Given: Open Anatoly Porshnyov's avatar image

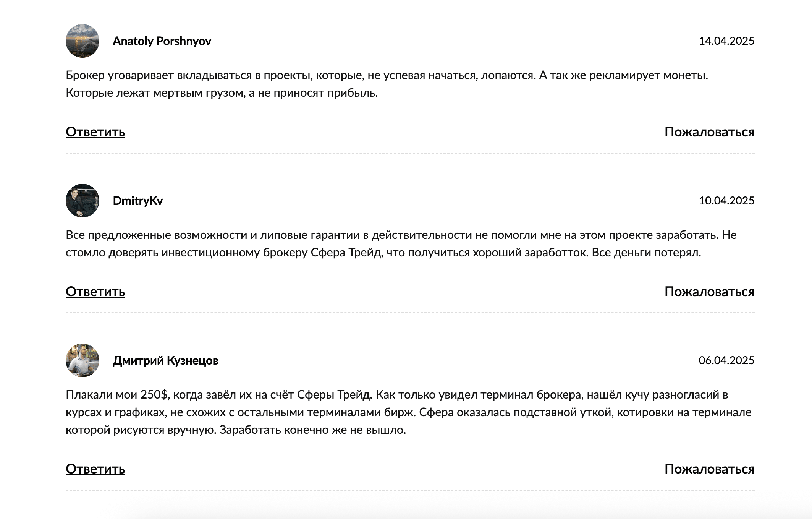Looking at the screenshot, I should (82, 41).
